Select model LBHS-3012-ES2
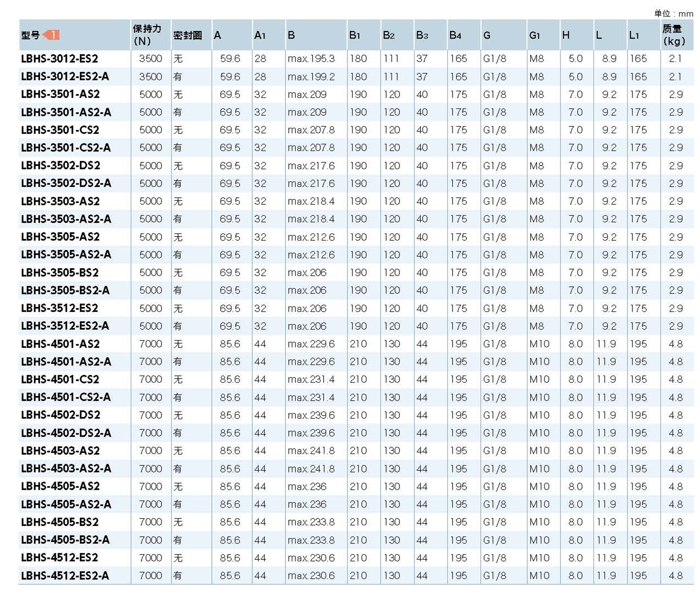The image size is (700, 605). coord(60,59)
